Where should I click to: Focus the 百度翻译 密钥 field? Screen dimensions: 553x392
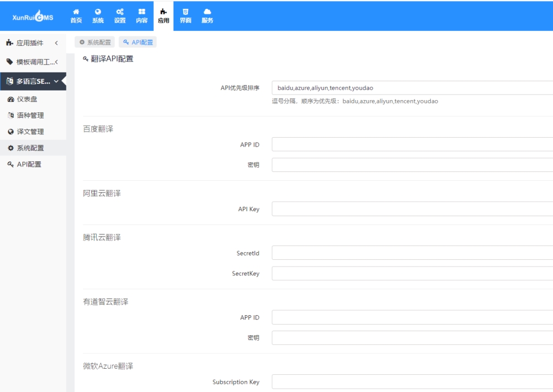413,165
